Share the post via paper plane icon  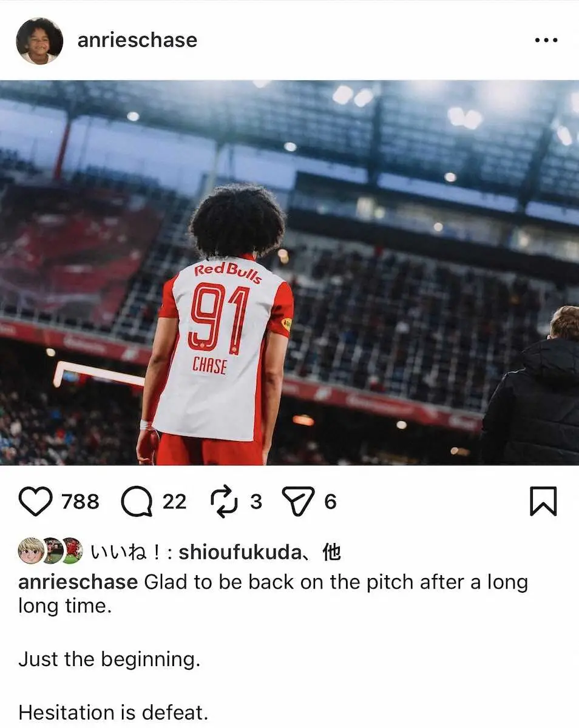click(x=299, y=502)
